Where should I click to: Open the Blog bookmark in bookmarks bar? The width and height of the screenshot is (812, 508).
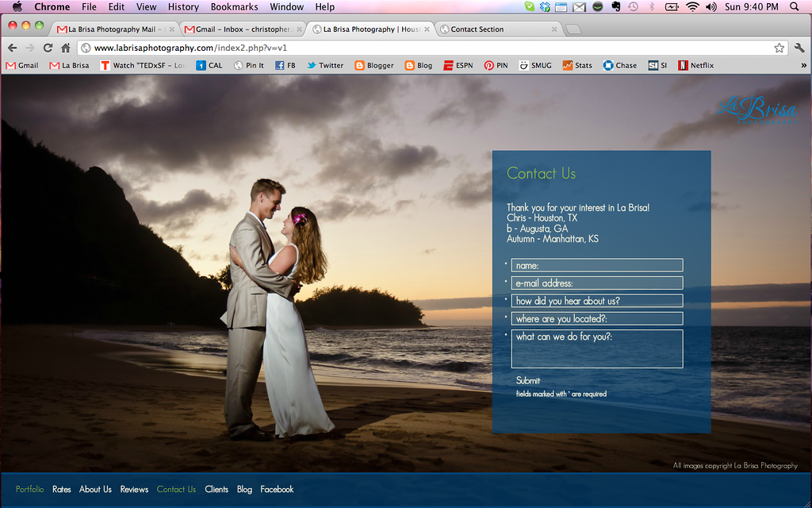[x=419, y=65]
